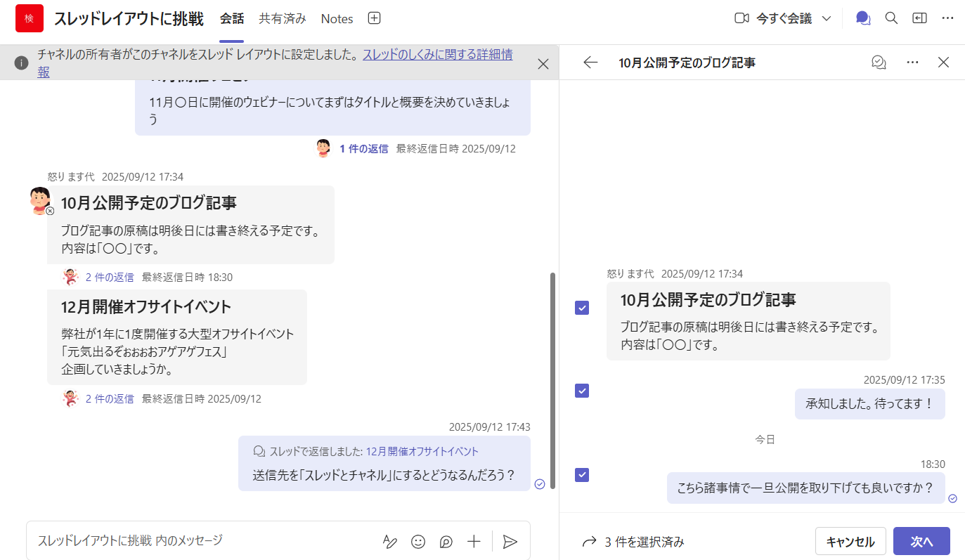Uncheck the 承知しました。待ってます！ message checkbox
The width and height of the screenshot is (965, 560).
coord(582,391)
